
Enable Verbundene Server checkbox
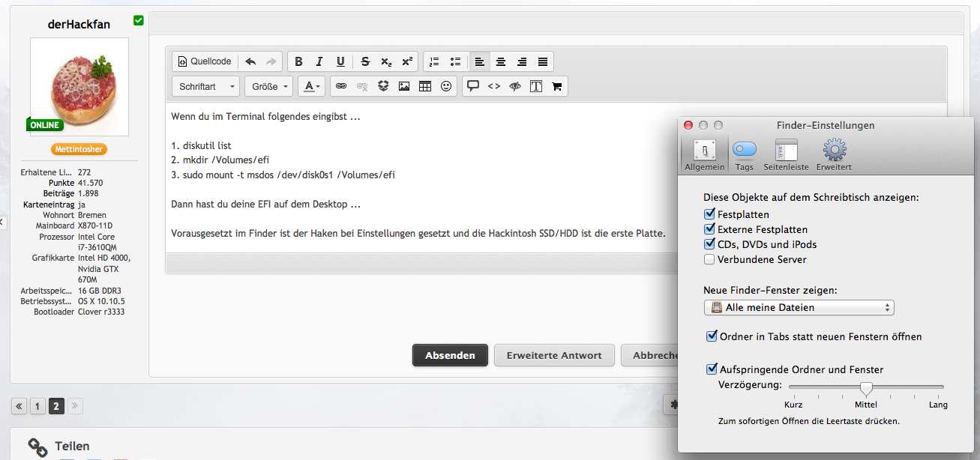[709, 259]
